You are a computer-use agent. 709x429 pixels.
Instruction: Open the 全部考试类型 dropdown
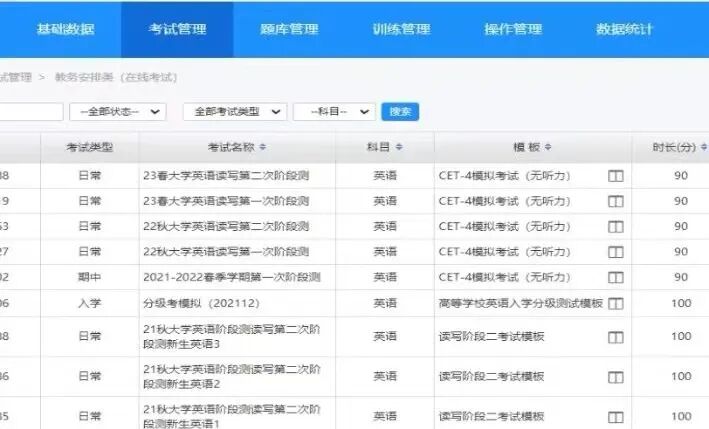coord(235,112)
